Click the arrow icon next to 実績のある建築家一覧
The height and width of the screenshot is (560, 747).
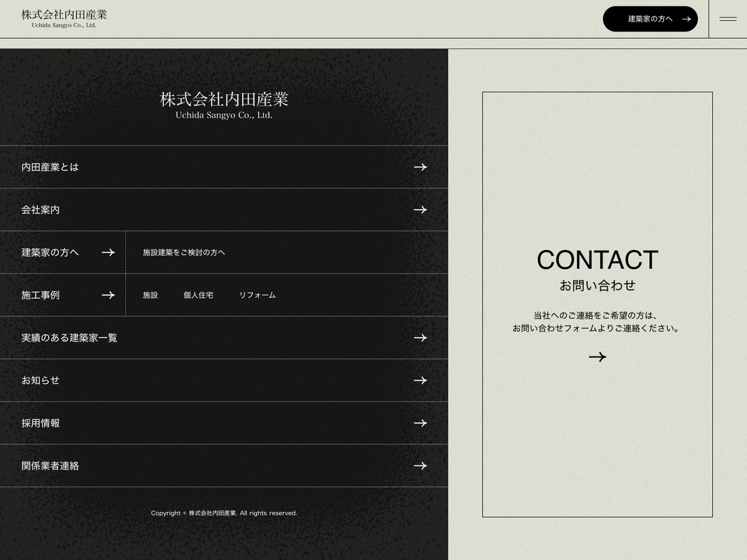click(421, 338)
